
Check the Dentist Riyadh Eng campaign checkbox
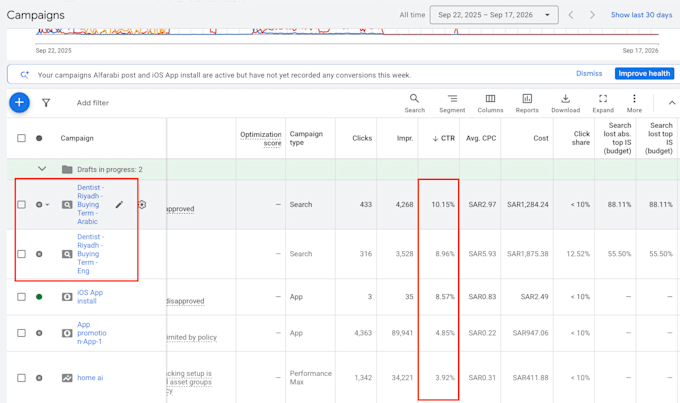point(21,254)
